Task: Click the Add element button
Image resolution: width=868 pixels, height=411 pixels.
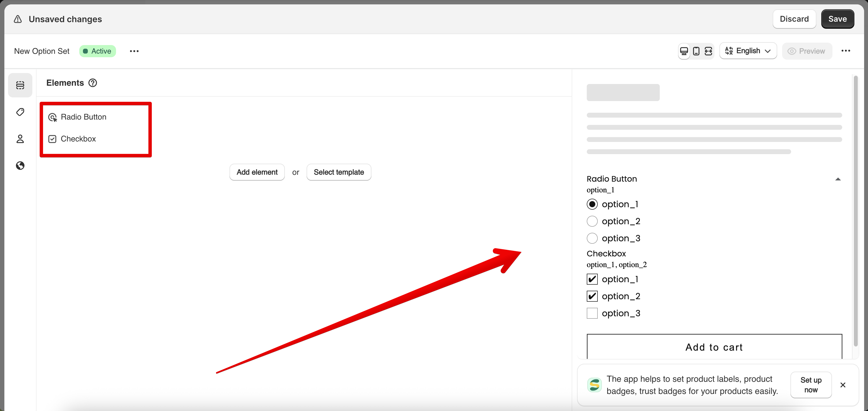Action: click(x=257, y=172)
